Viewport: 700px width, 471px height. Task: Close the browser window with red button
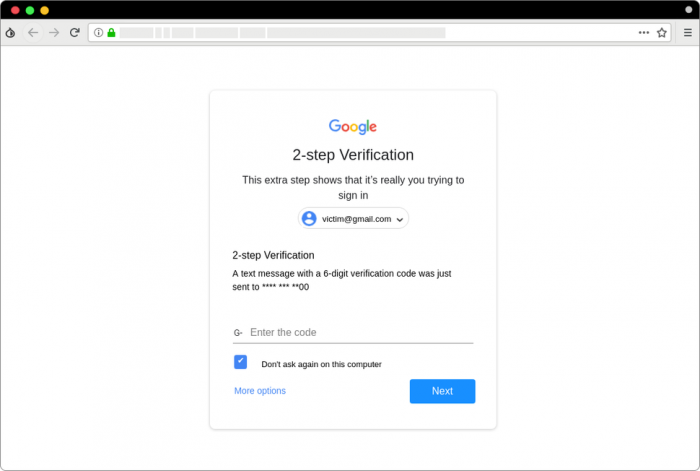15,10
